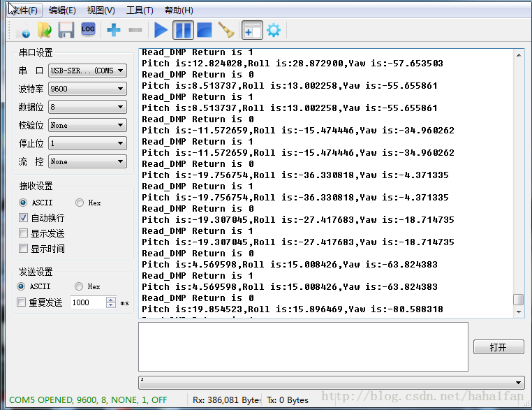Image resolution: width=532 pixels, height=410 pixels.
Task: Click status text COM5 OPENED, 9600, 8, NONE
Action: pyautogui.click(x=88, y=400)
